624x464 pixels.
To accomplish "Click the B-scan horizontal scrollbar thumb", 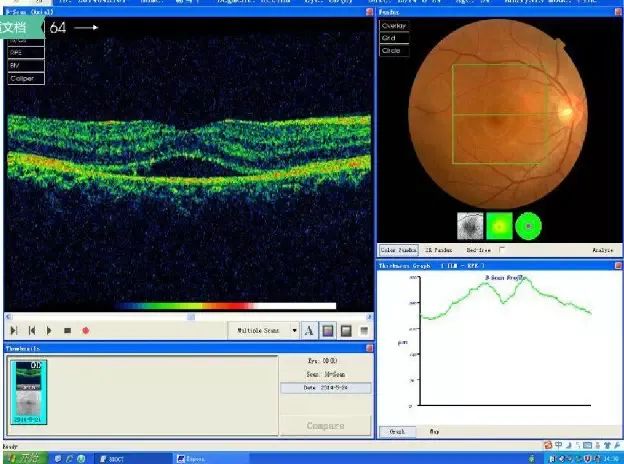I will point(191,317).
